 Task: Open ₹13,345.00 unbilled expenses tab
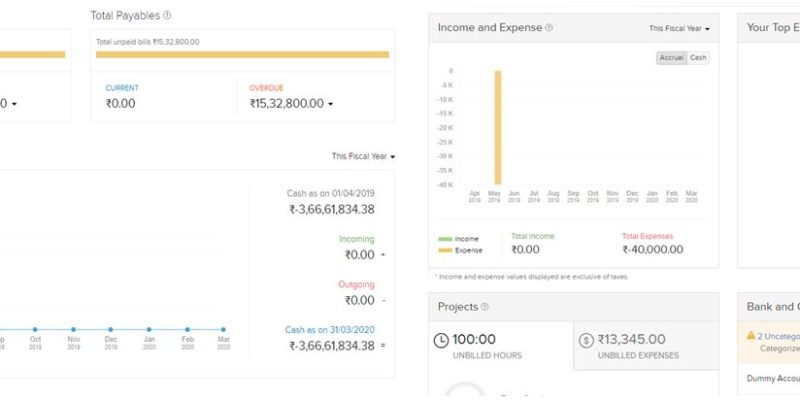coord(646,345)
